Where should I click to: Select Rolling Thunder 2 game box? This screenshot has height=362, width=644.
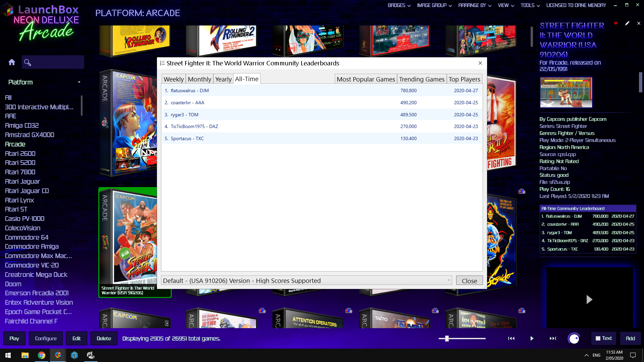[222, 40]
